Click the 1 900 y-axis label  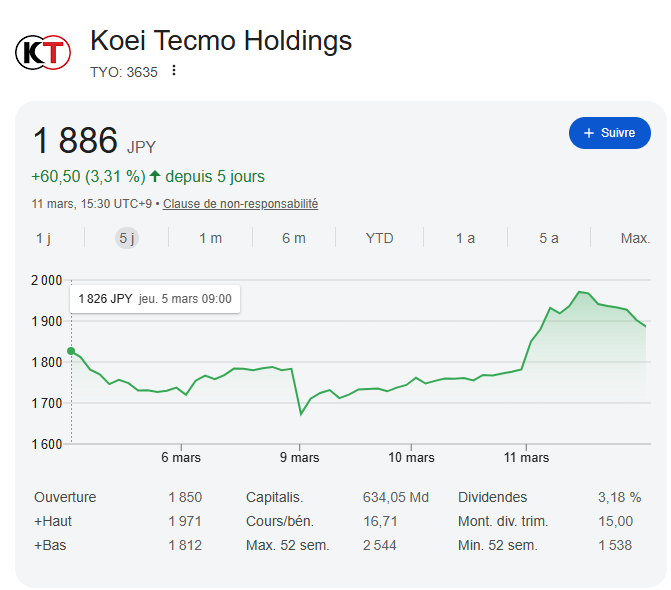pyautogui.click(x=47, y=321)
